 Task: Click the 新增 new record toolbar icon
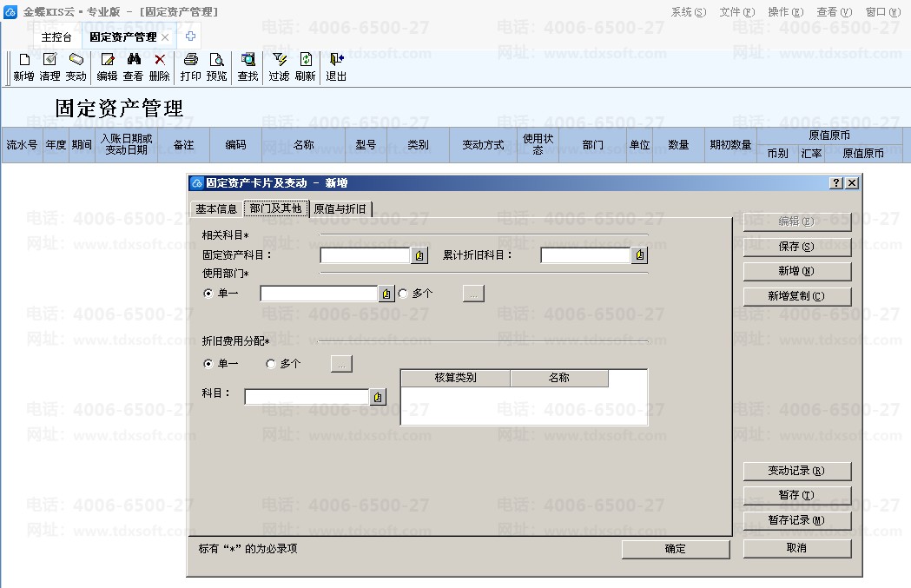23,60
